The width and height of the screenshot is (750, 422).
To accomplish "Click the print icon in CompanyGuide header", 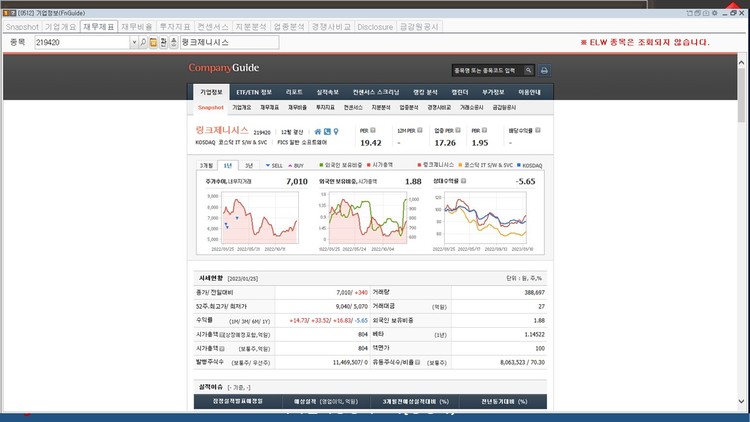I will (x=544, y=70).
